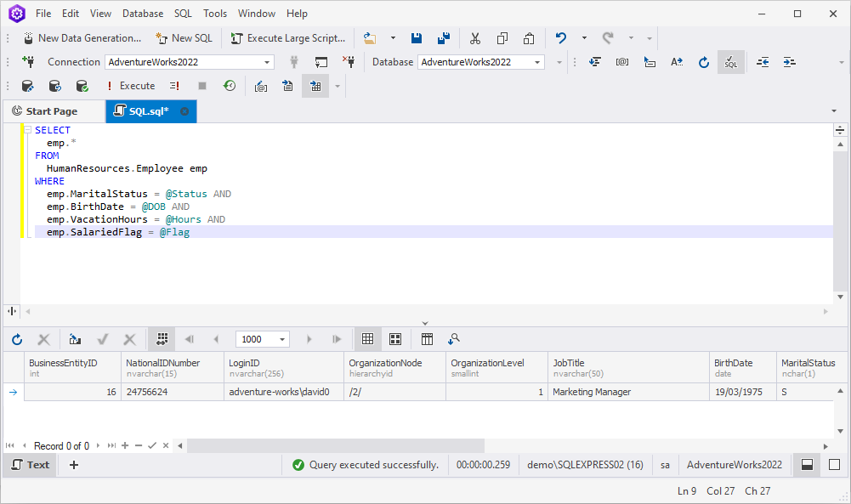Toggle the results grid mode button
Viewport: 851px width, 504px height.
(x=315, y=86)
